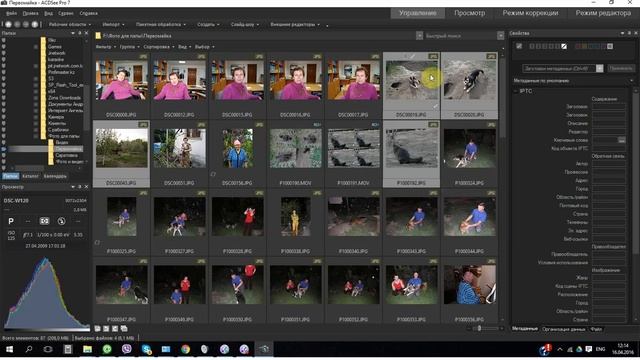Screen dimensions: 640x360
Task: Click the metering mode icon in preview info
Action: click(44, 221)
